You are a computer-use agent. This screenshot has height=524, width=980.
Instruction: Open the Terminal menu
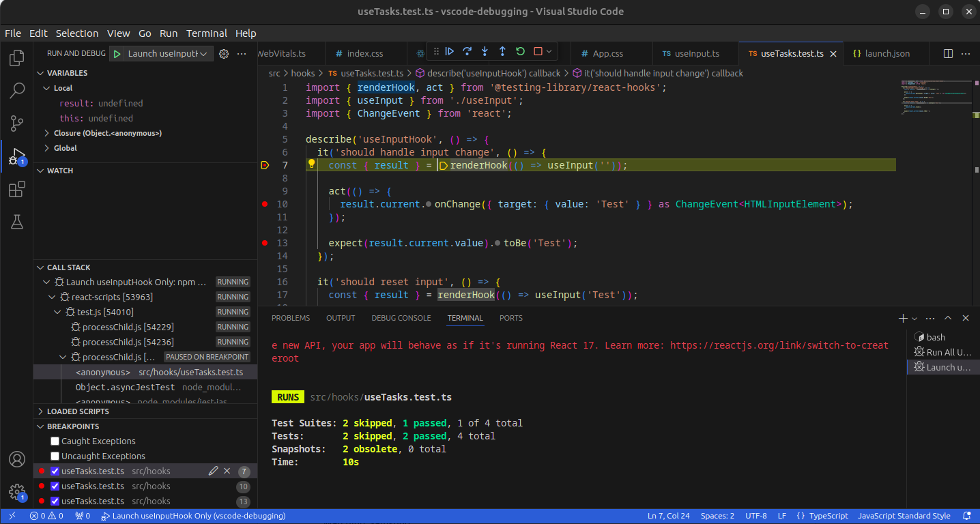[207, 33]
